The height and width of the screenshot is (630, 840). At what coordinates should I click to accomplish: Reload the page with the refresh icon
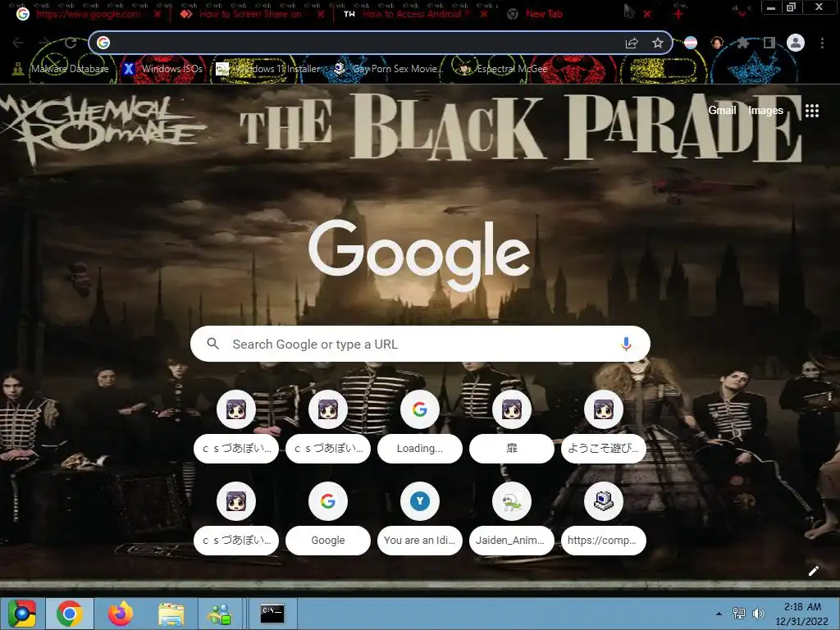click(x=71, y=43)
